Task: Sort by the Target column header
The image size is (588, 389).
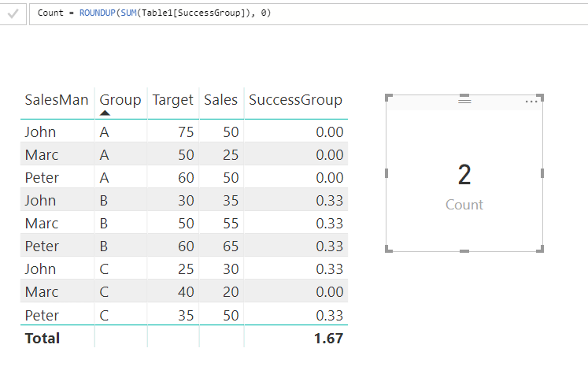Action: [x=172, y=100]
